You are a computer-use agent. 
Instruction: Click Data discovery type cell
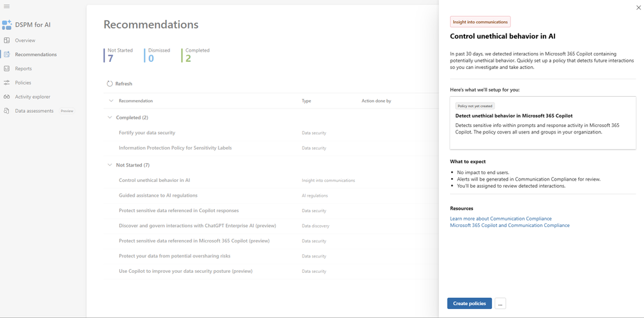pos(315,226)
